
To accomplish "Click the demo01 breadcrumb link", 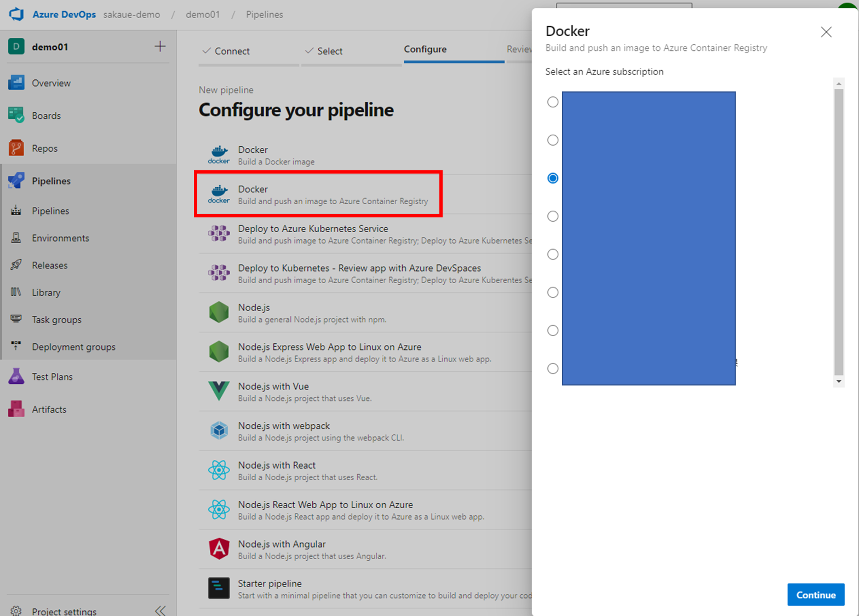I will 203,14.
